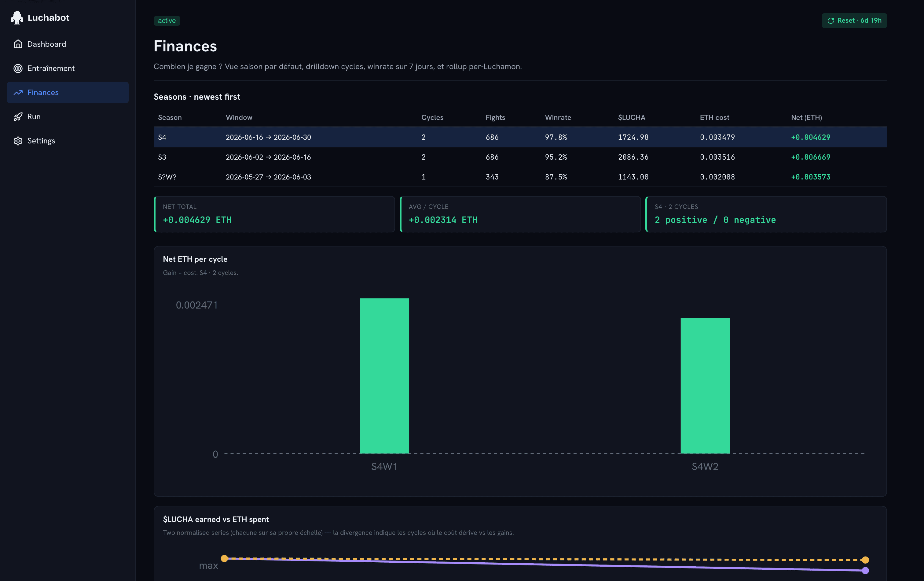Click the ETH cost column header
Image resolution: width=924 pixels, height=581 pixels.
714,117
